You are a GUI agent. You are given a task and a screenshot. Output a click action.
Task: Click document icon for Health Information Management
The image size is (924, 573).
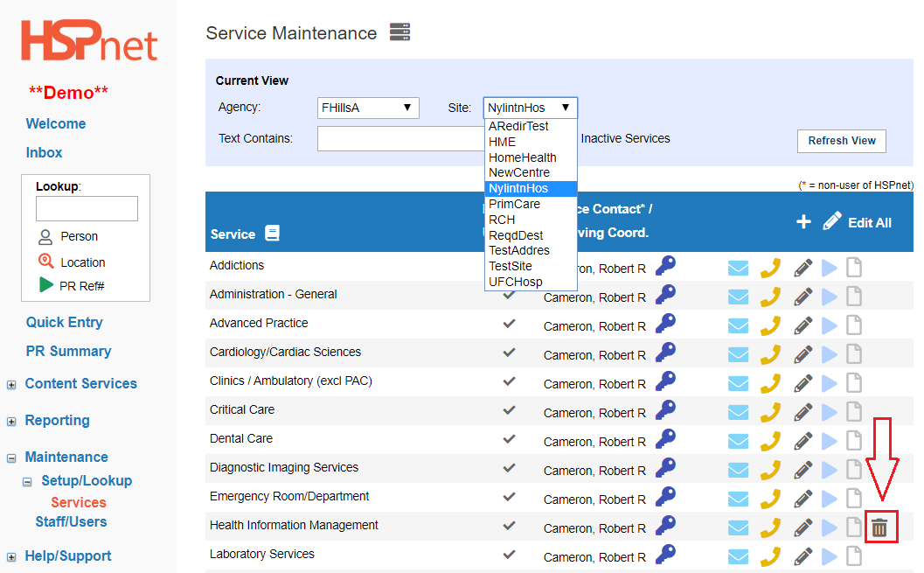(854, 527)
